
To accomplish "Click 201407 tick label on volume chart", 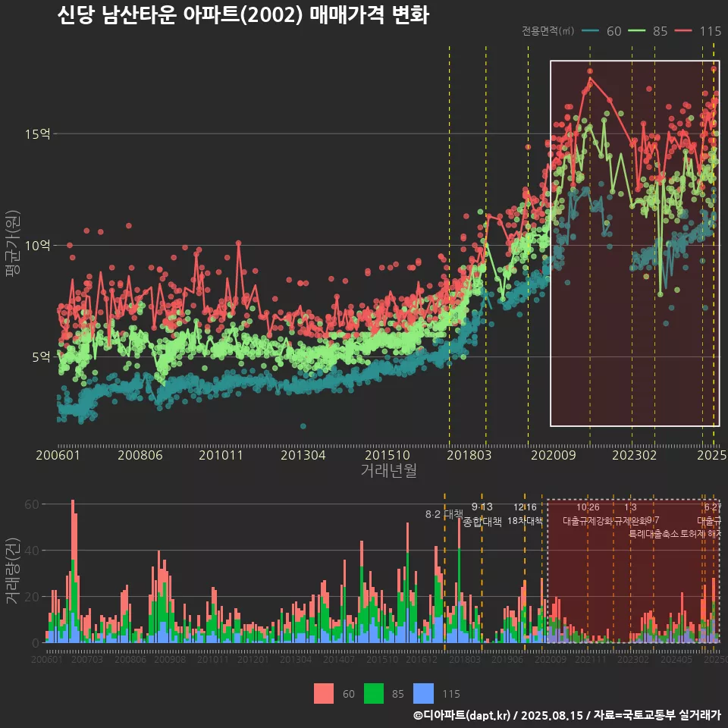I will tap(339, 659).
